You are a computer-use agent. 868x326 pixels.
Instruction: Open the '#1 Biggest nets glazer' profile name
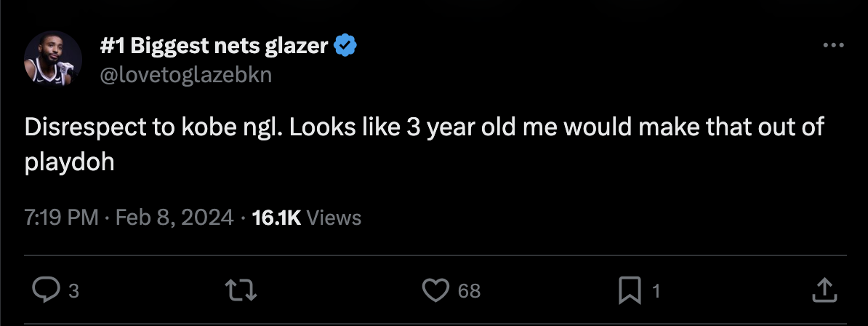coord(214,47)
